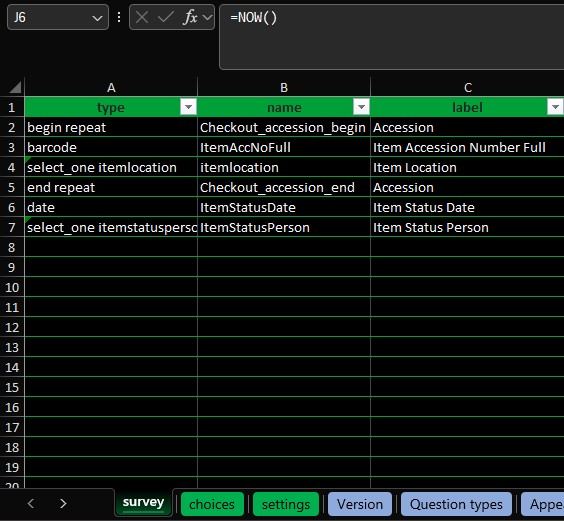
Task: Select the 'ItemStatusPerson' cell
Action: 284,227
